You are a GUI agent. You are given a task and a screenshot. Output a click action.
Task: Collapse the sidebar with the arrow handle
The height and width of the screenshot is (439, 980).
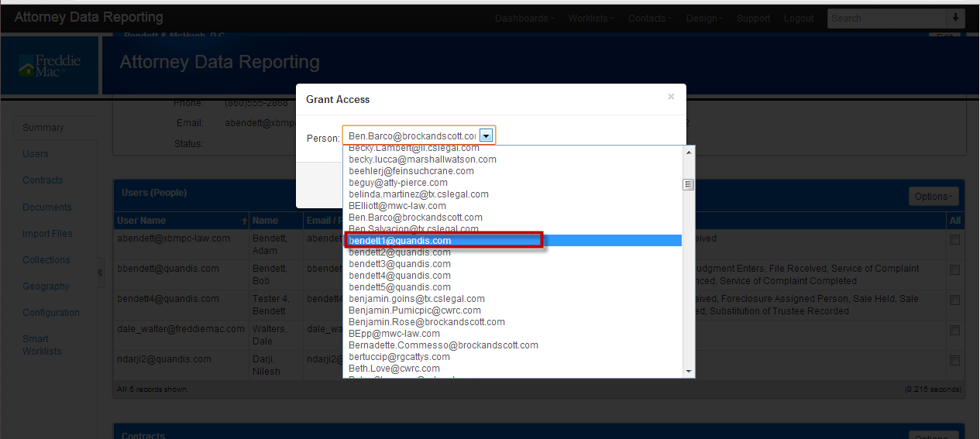[101, 273]
